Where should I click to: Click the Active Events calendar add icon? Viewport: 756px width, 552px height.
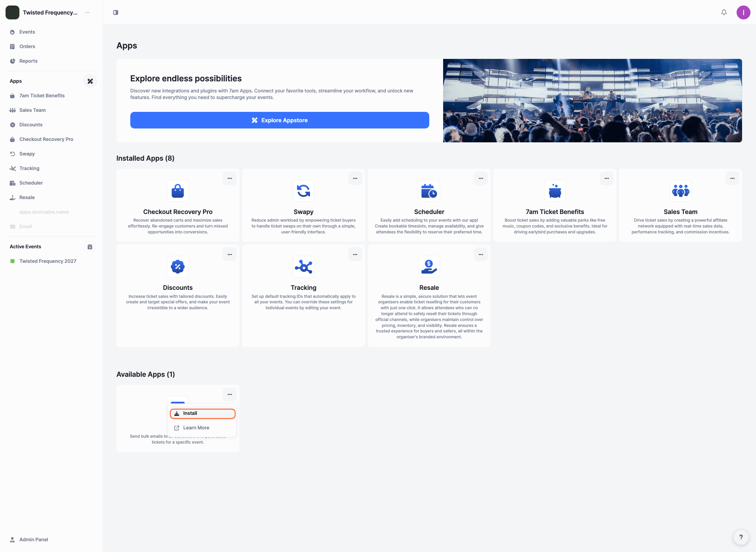[x=90, y=247]
